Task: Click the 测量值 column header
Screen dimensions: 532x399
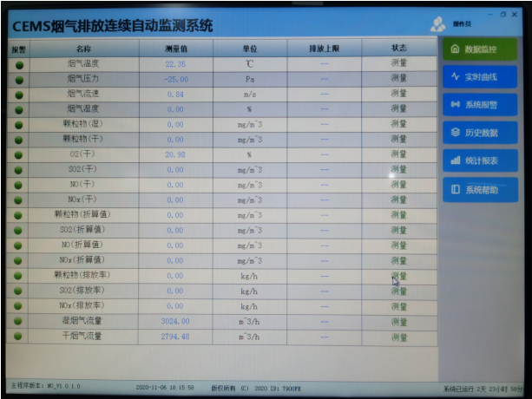Action: pyautogui.click(x=176, y=49)
